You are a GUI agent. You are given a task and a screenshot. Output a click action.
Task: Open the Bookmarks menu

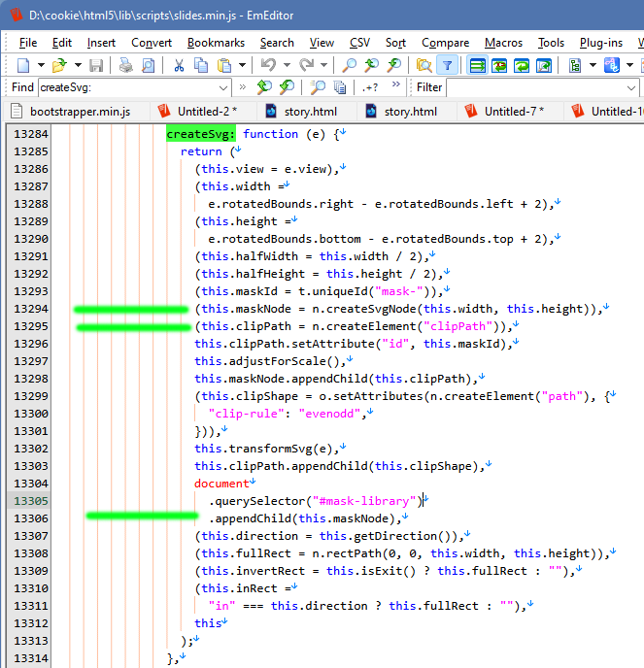tap(216, 42)
